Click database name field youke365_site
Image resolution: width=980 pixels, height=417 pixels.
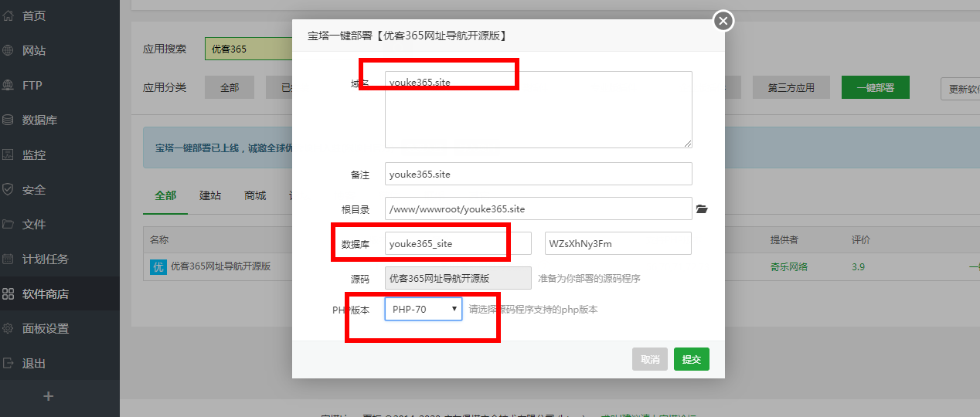pyautogui.click(x=458, y=243)
